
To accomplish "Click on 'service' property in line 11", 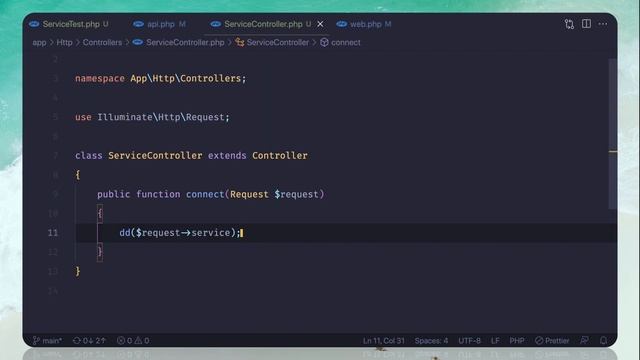I will point(211,233).
